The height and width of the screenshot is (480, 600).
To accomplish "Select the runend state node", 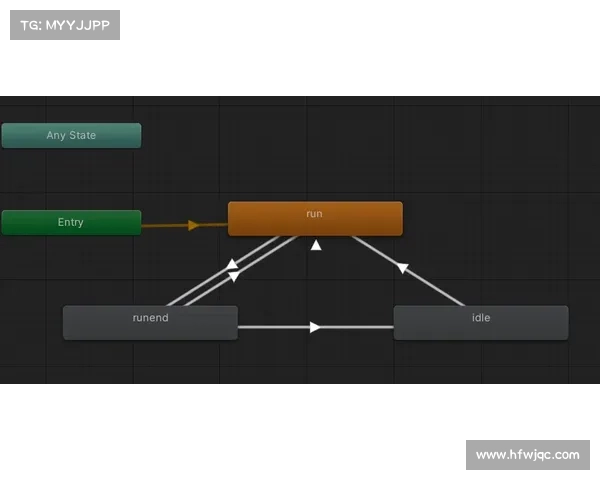I will [x=150, y=322].
